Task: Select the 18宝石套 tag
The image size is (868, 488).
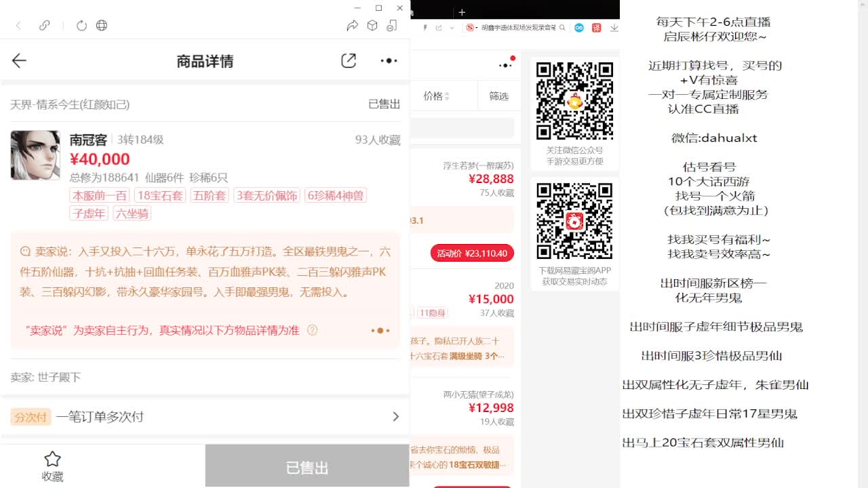Action: [159, 196]
